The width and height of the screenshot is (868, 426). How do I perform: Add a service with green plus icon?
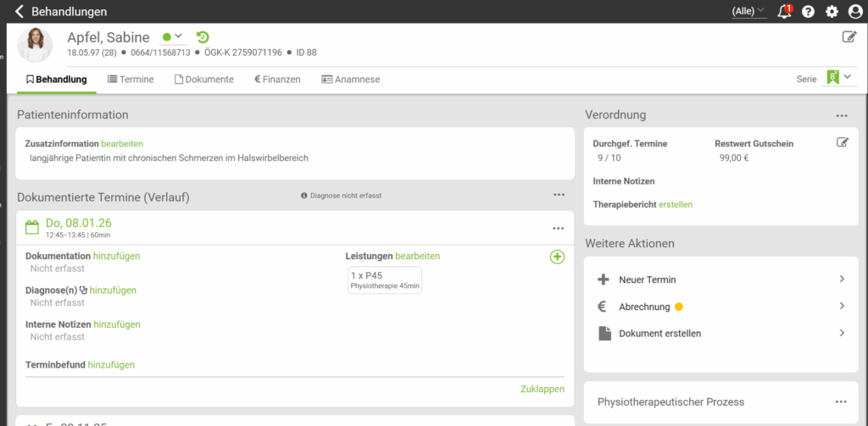pyautogui.click(x=557, y=257)
